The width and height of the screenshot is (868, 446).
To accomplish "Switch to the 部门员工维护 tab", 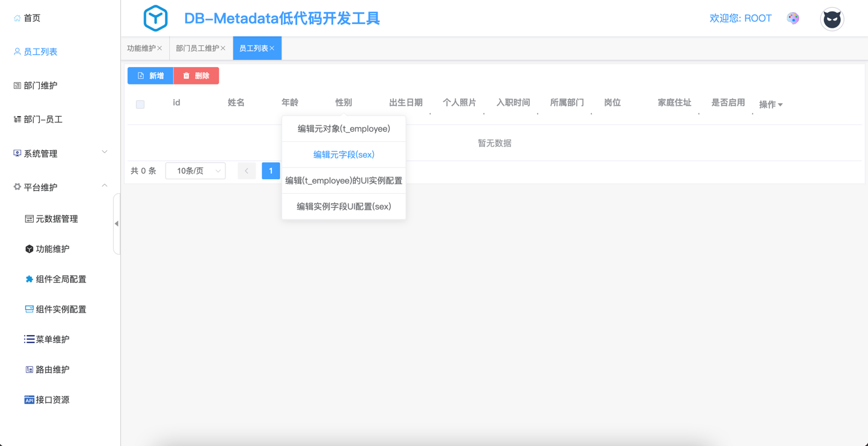I will (198, 48).
